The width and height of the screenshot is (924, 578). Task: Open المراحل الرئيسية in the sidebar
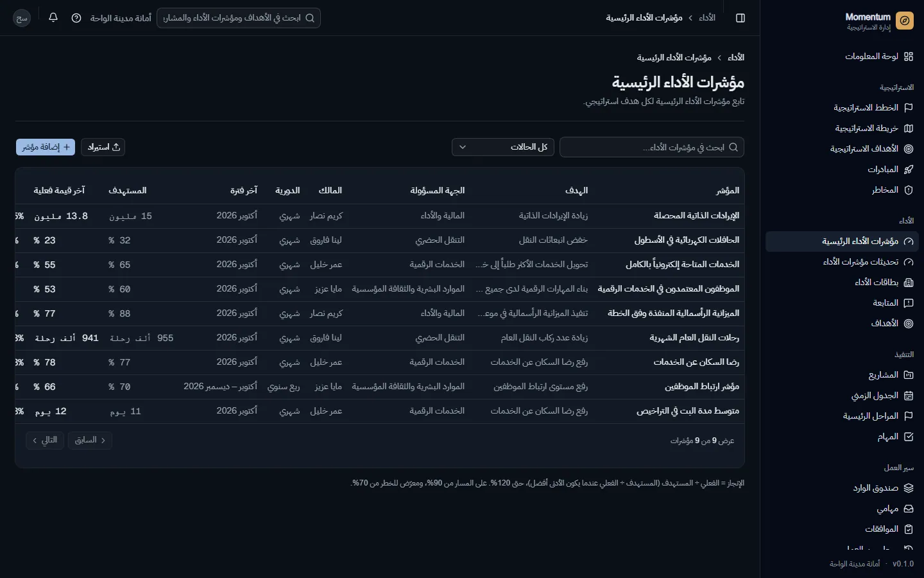842,416
